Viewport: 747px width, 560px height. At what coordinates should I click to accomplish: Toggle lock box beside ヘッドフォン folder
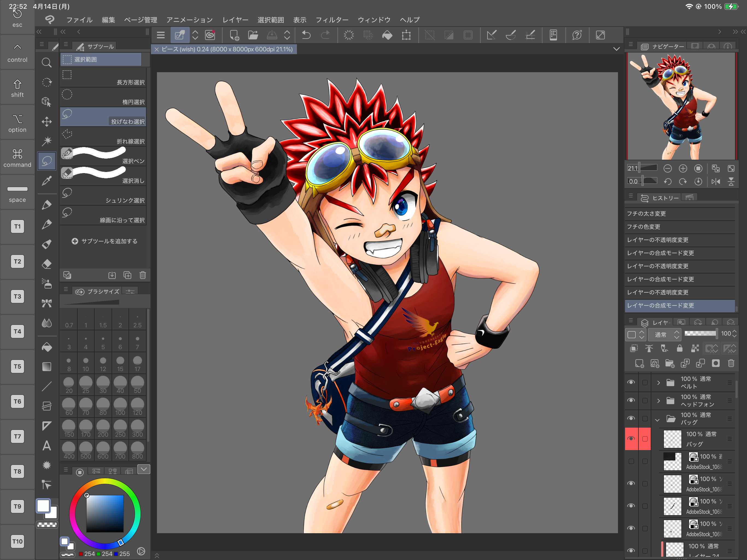pyautogui.click(x=645, y=401)
